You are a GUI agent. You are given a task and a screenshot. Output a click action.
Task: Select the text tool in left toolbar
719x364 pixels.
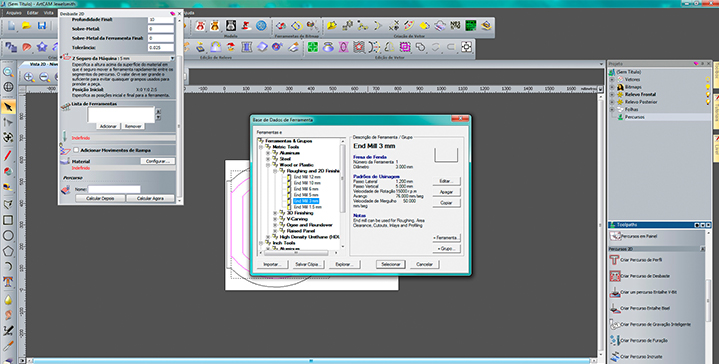(8, 281)
